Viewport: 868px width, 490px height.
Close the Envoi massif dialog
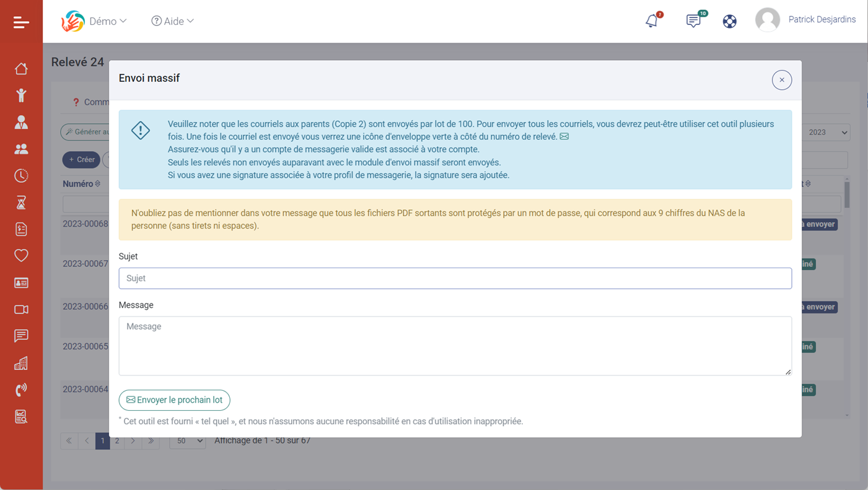click(781, 80)
